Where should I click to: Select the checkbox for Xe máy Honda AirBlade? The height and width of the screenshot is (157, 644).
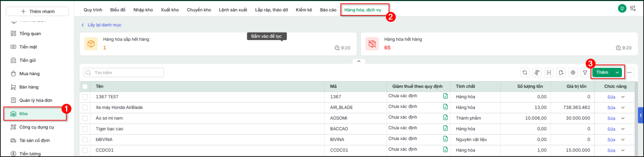click(85, 108)
